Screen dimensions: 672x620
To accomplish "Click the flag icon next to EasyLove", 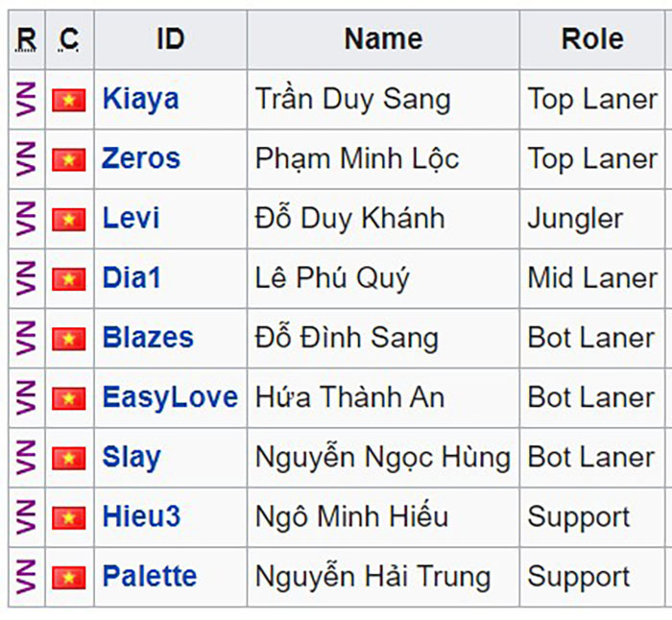I will 68,398.
